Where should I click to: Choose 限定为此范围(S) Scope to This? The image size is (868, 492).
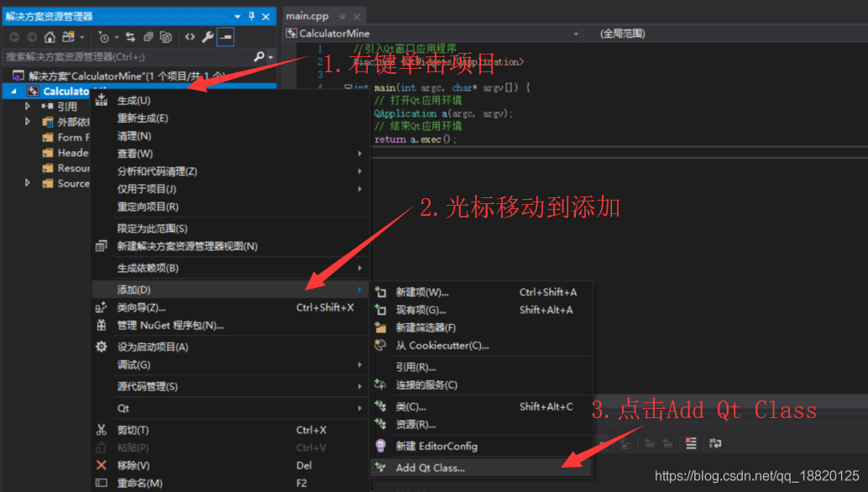(x=230, y=228)
